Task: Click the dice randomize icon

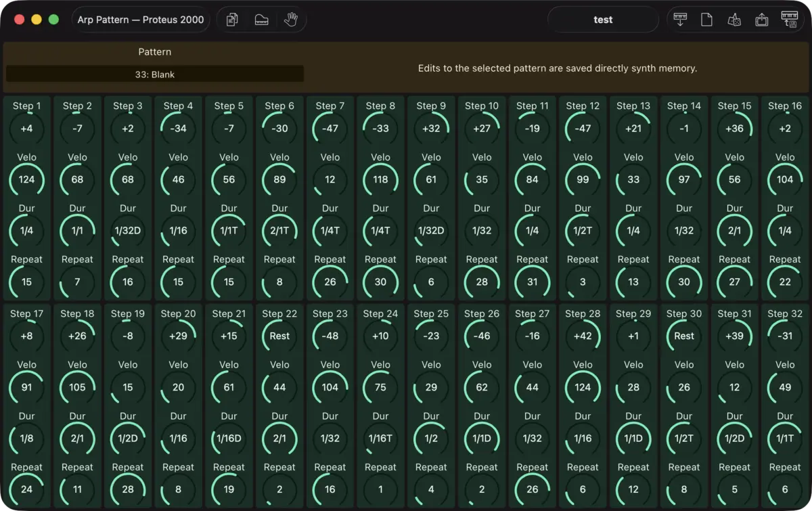Action: pos(734,20)
